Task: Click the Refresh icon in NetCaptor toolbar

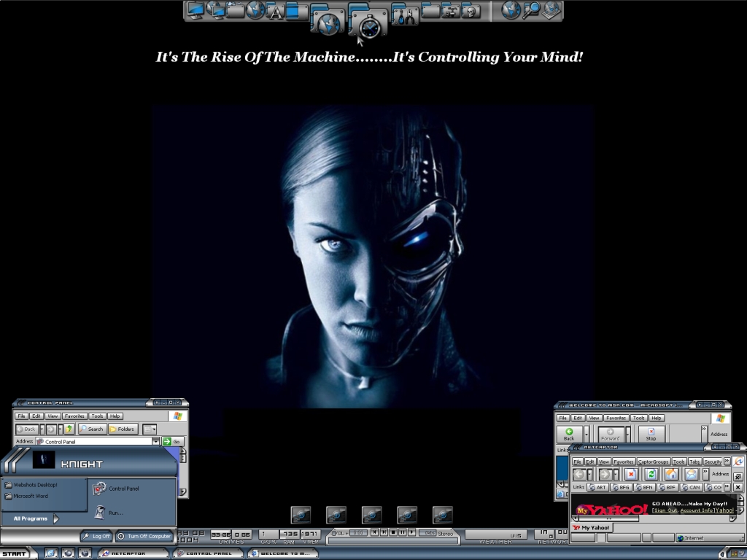Action: pyautogui.click(x=651, y=474)
